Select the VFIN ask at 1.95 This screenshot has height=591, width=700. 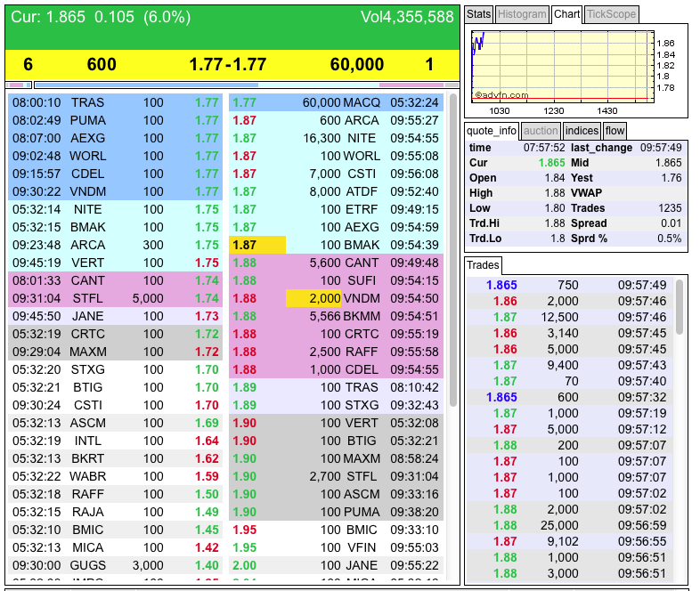click(336, 547)
